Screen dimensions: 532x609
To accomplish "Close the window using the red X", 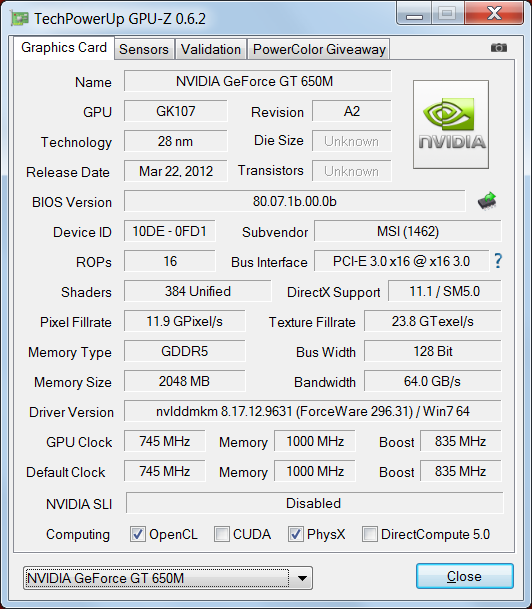I will (x=494, y=13).
